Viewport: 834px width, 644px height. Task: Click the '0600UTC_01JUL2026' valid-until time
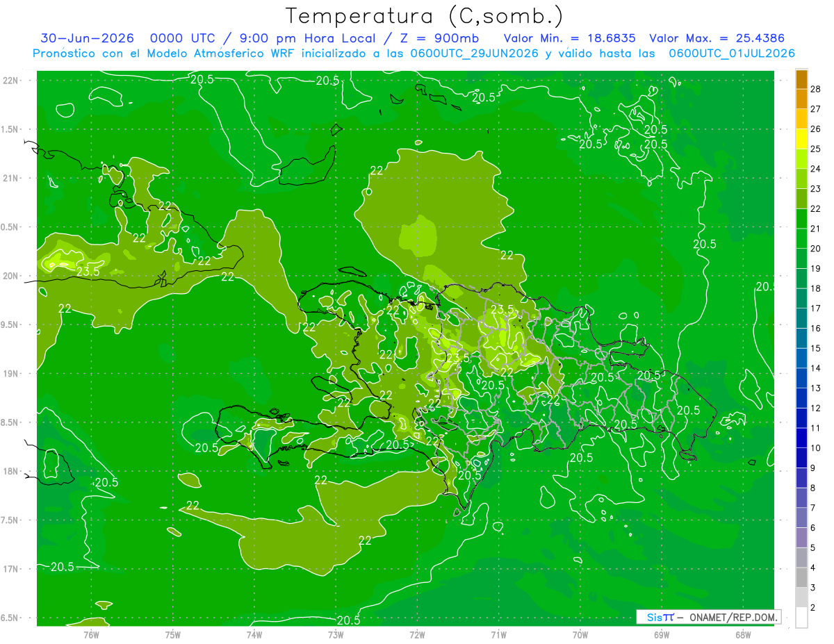click(x=732, y=53)
